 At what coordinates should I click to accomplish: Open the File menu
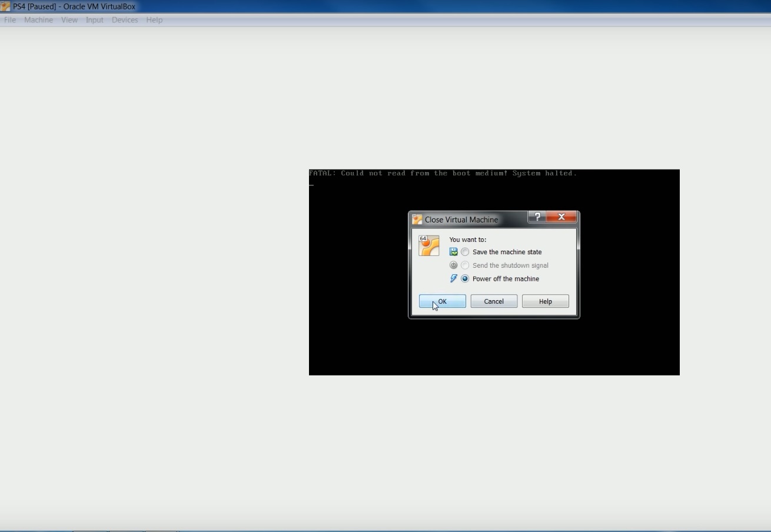(x=10, y=20)
